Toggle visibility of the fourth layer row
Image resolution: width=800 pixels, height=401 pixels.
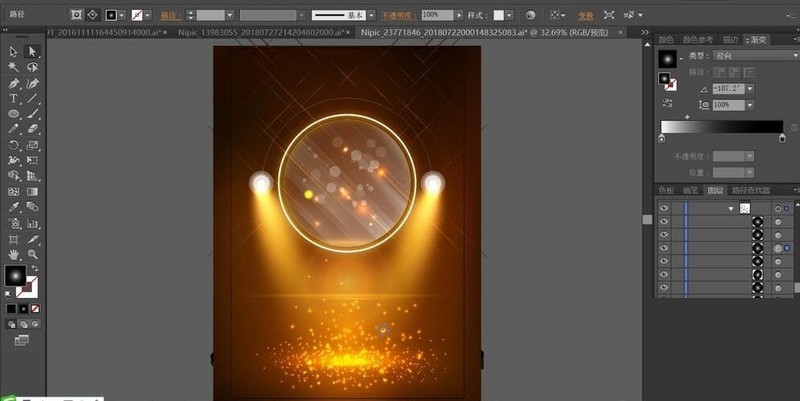tap(664, 248)
